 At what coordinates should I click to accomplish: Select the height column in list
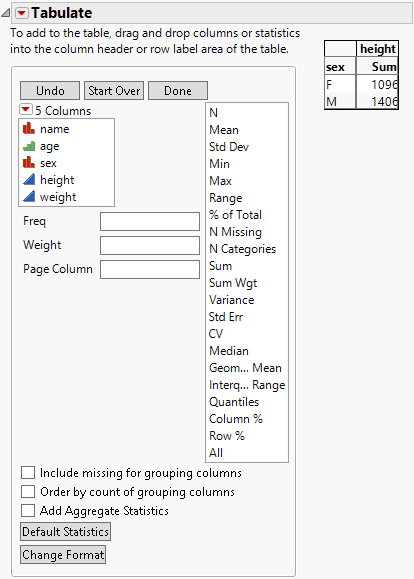tap(57, 180)
